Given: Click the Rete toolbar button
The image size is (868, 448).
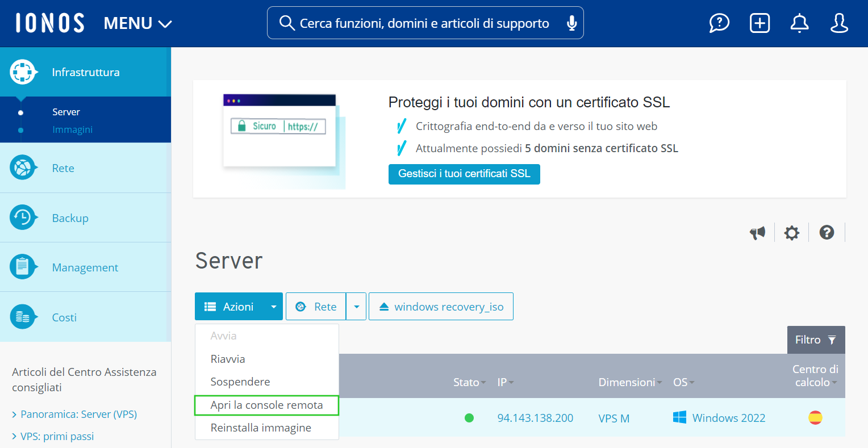Looking at the screenshot, I should coord(316,307).
